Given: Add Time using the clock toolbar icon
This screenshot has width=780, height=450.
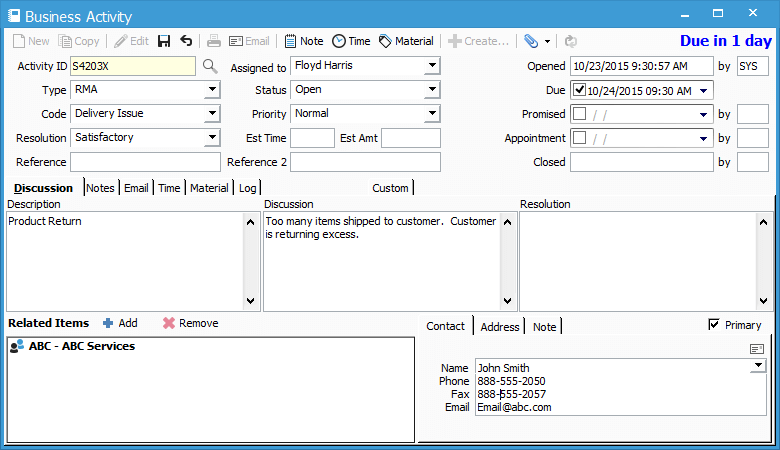Looking at the screenshot, I should click(339, 41).
